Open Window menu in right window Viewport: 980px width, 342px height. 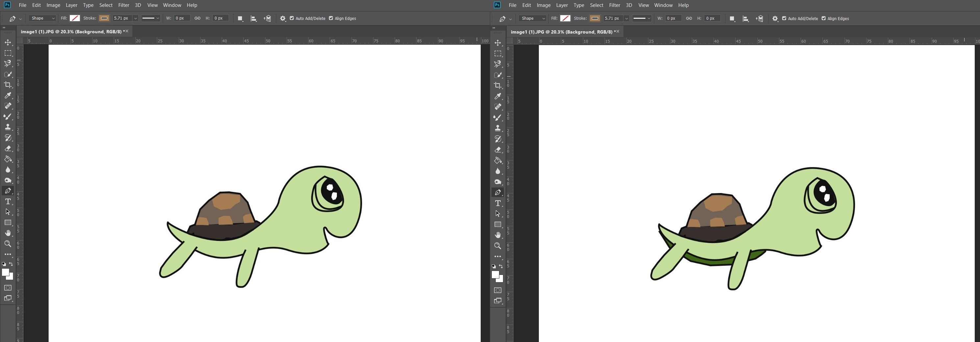[664, 5]
